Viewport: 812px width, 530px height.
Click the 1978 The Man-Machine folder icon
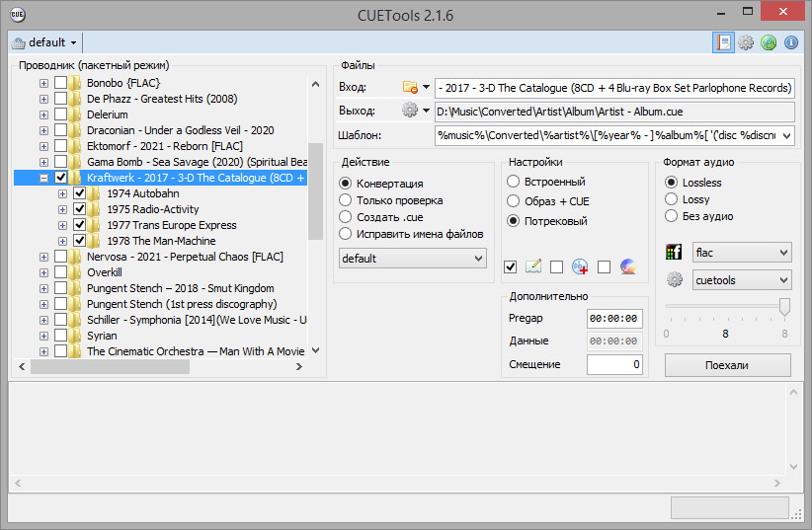[94, 241]
